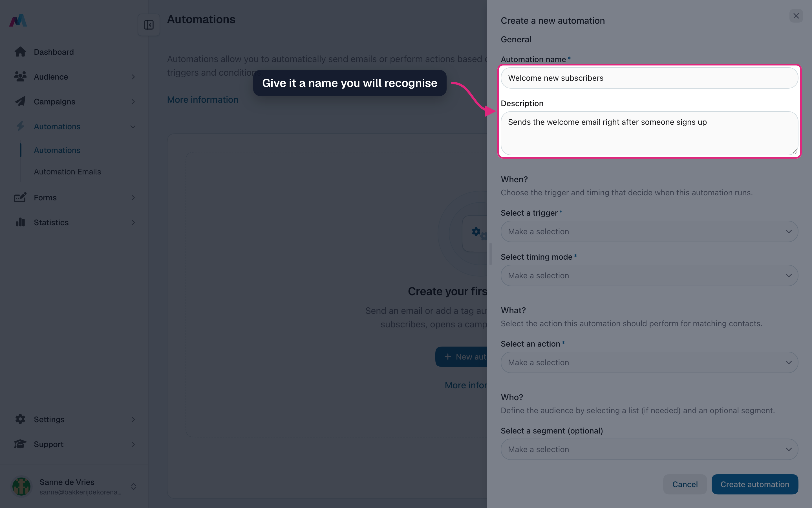Click the 'General' section heading

coord(516,39)
